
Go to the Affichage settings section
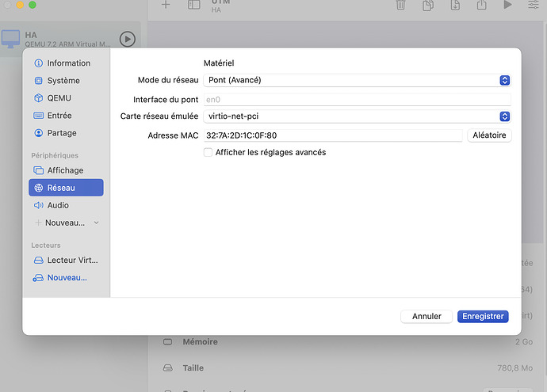point(64,170)
